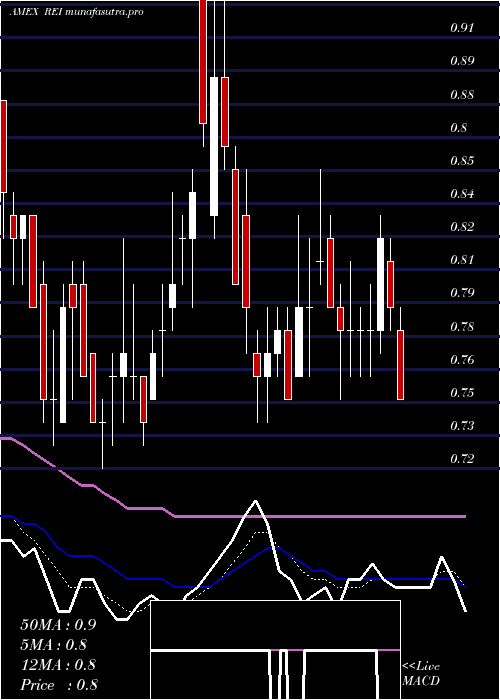Click the 0.75 price axis label
The height and width of the screenshot is (700, 500).
click(x=462, y=392)
